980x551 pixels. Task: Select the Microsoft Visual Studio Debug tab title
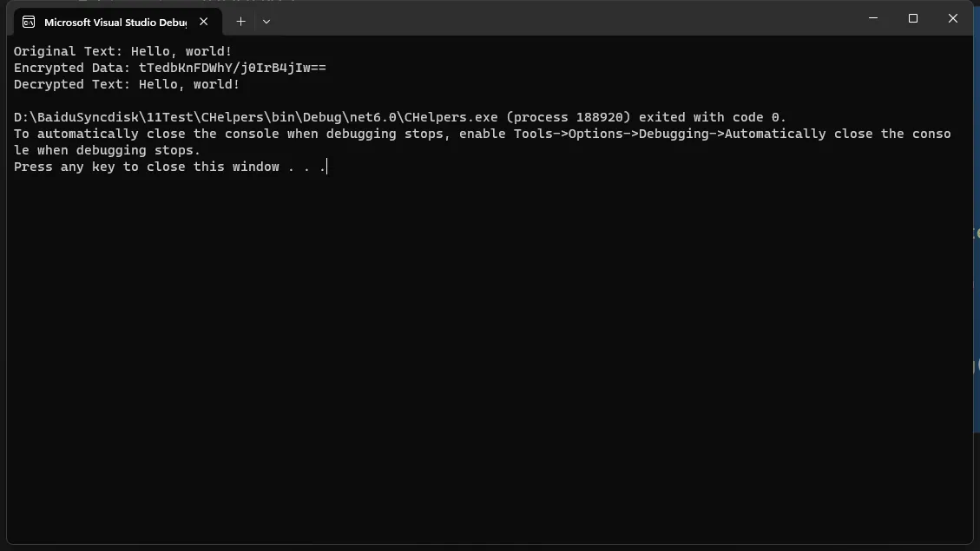[115, 22]
